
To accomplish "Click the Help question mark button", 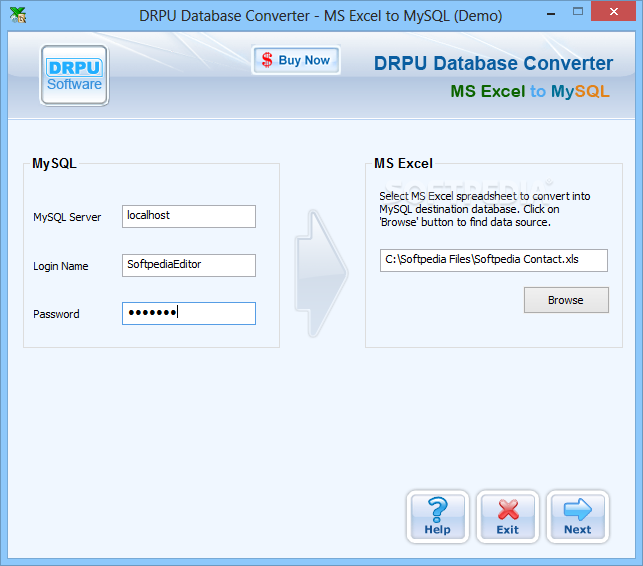I will (438, 516).
